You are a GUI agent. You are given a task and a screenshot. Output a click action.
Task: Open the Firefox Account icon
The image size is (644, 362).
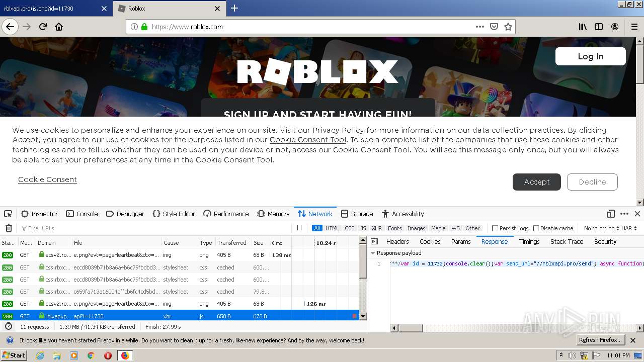click(x=615, y=27)
